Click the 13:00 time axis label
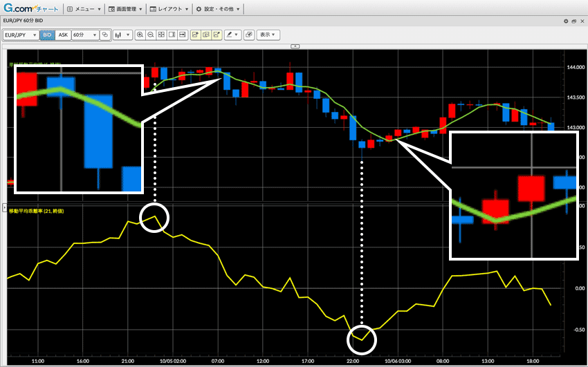The image size is (588, 367). (488, 361)
